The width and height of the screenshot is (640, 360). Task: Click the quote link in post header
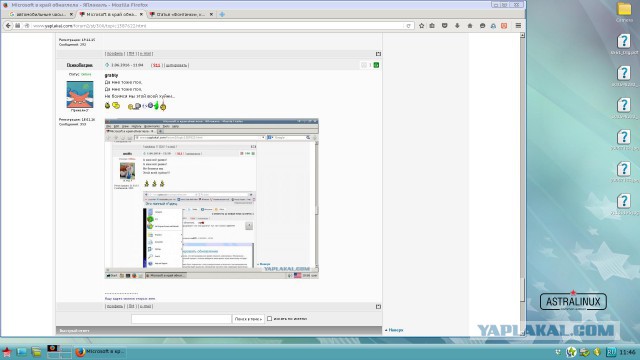(x=176, y=65)
